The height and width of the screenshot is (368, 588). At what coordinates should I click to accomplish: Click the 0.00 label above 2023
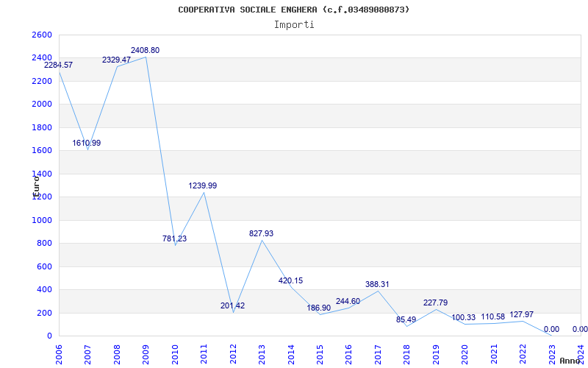[551, 329]
